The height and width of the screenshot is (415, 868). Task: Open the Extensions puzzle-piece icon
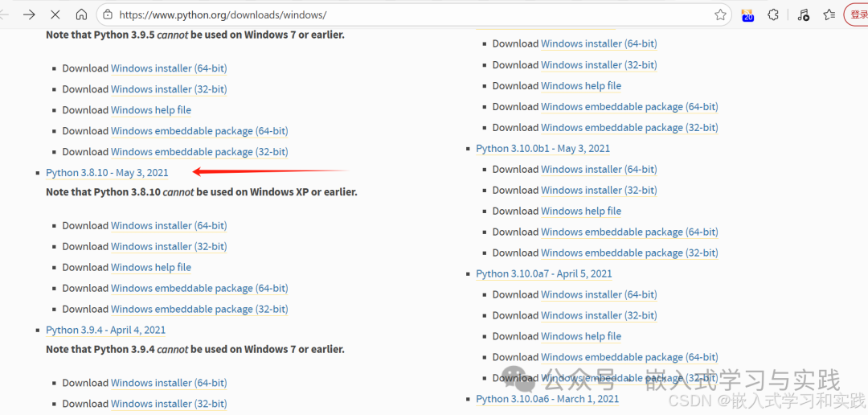[773, 15]
